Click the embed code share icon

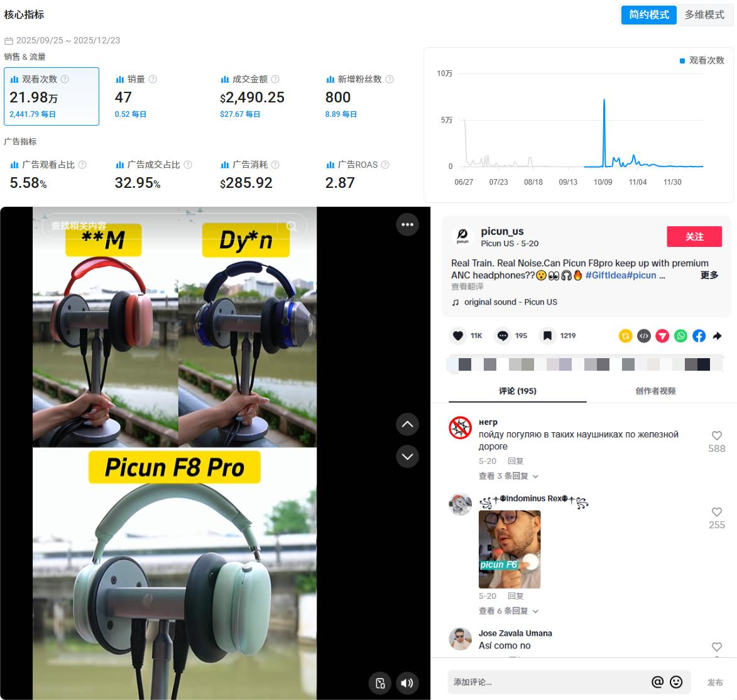click(643, 336)
